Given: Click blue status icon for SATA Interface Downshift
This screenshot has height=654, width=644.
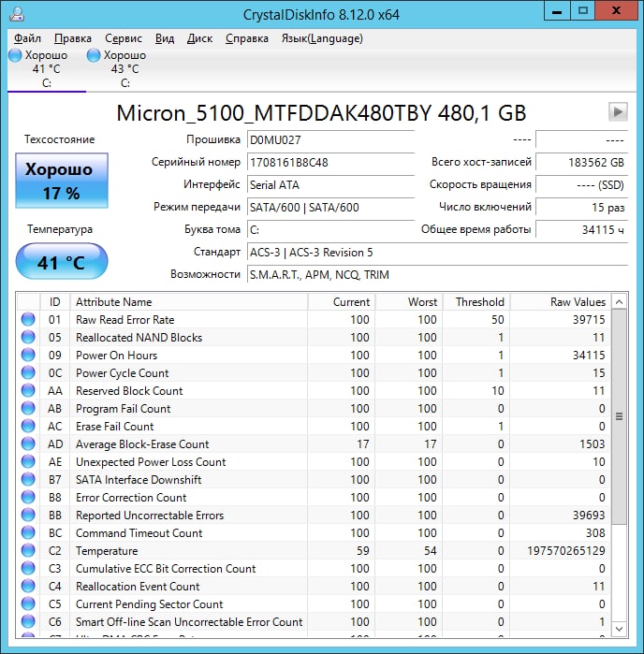Looking at the screenshot, I should [x=28, y=479].
